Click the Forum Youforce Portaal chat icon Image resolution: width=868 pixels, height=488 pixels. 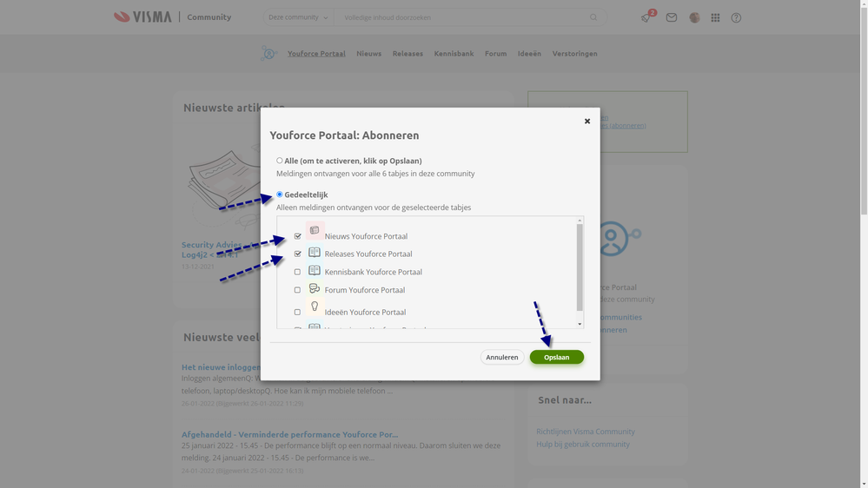(315, 288)
